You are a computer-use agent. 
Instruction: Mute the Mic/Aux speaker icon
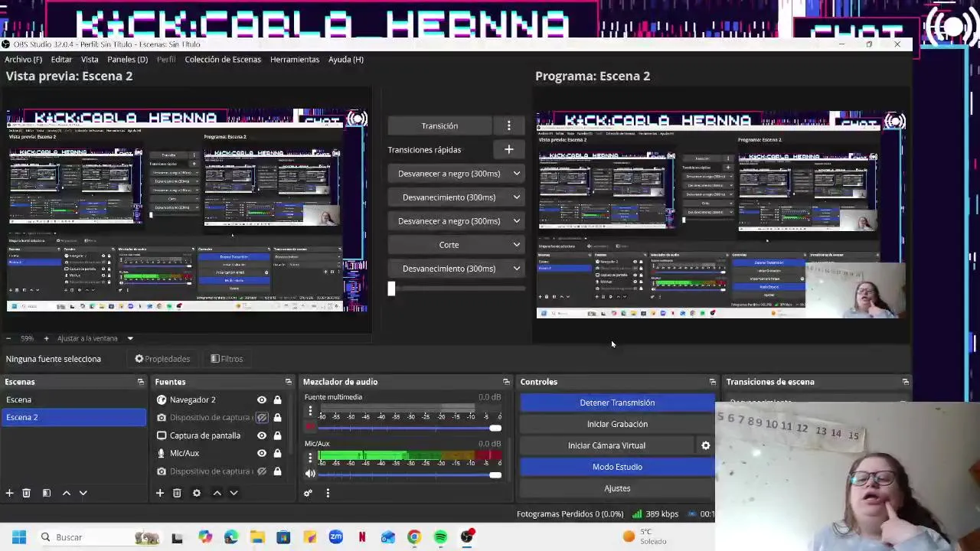point(310,474)
